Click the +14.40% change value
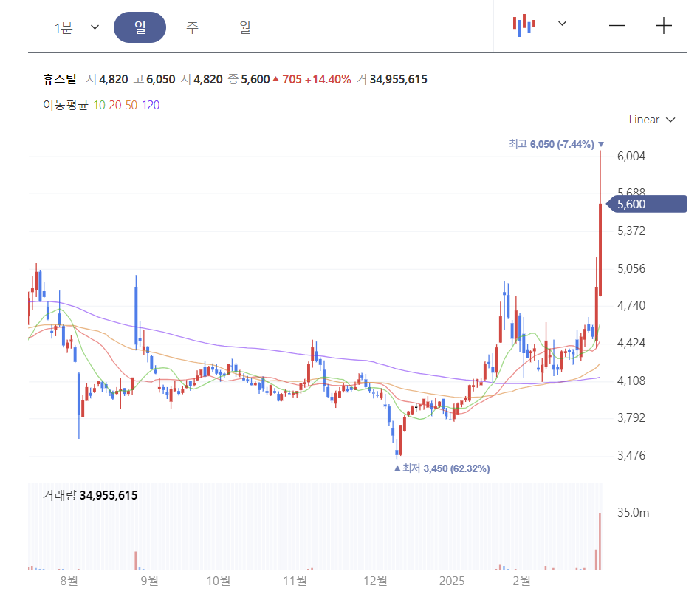700x600 pixels. [328, 80]
